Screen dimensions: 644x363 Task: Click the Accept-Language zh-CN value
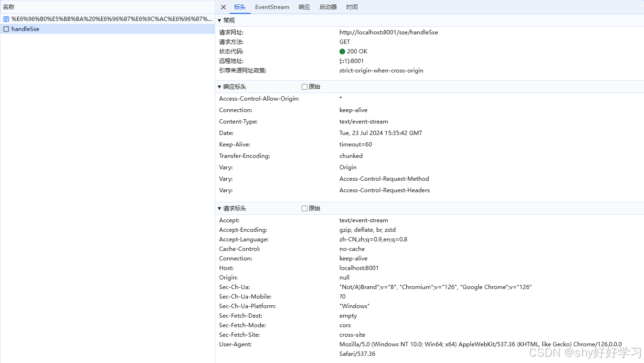373,239
